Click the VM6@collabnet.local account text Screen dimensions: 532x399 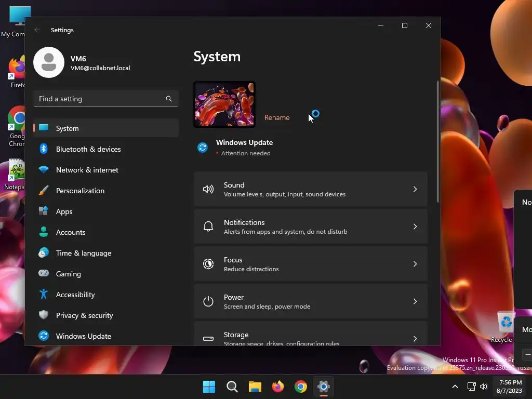pos(100,68)
